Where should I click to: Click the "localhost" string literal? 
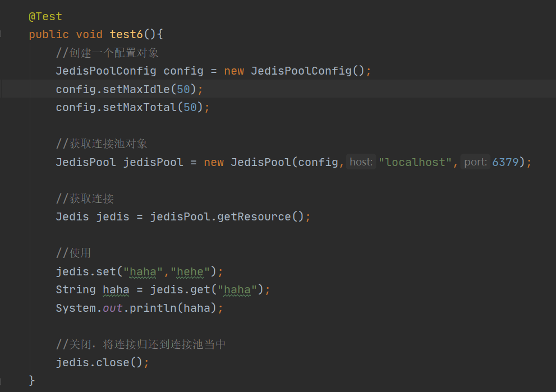point(415,162)
